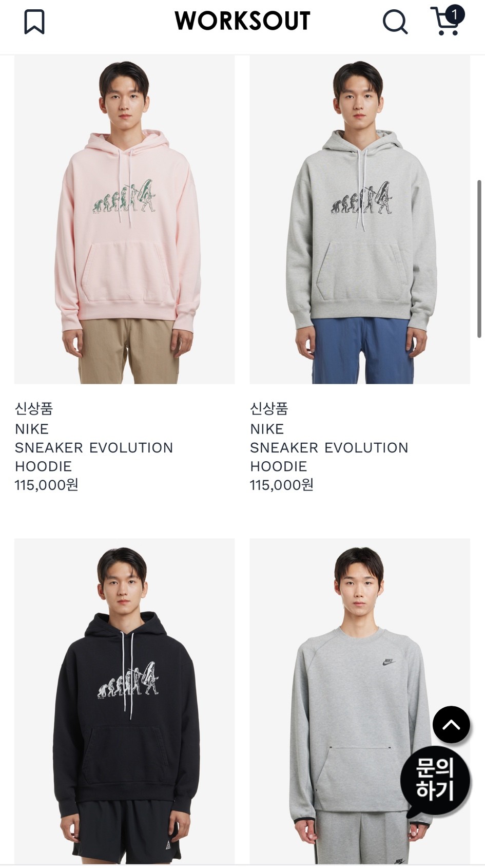Select NIKE brand under pink hoodie
Image resolution: width=485 pixels, height=868 pixels.
(32, 429)
